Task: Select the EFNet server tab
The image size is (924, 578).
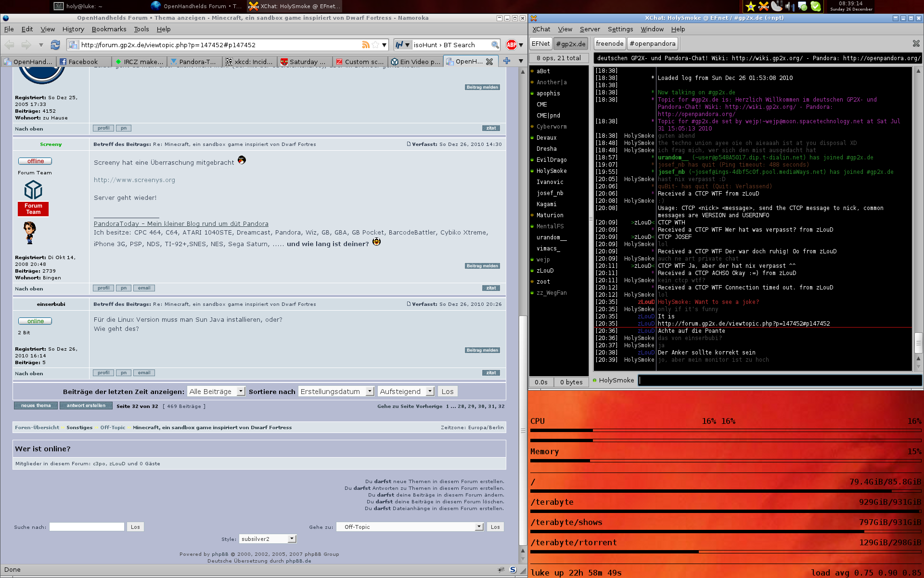Action: coord(540,43)
